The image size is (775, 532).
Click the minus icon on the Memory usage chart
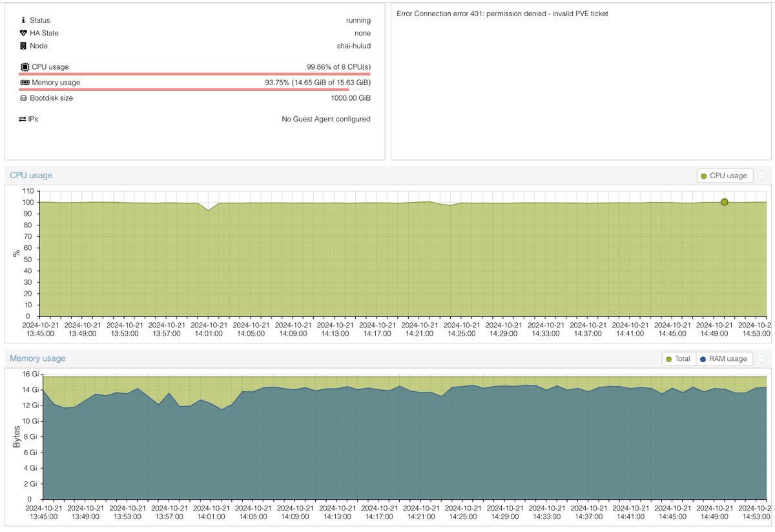[x=761, y=358]
